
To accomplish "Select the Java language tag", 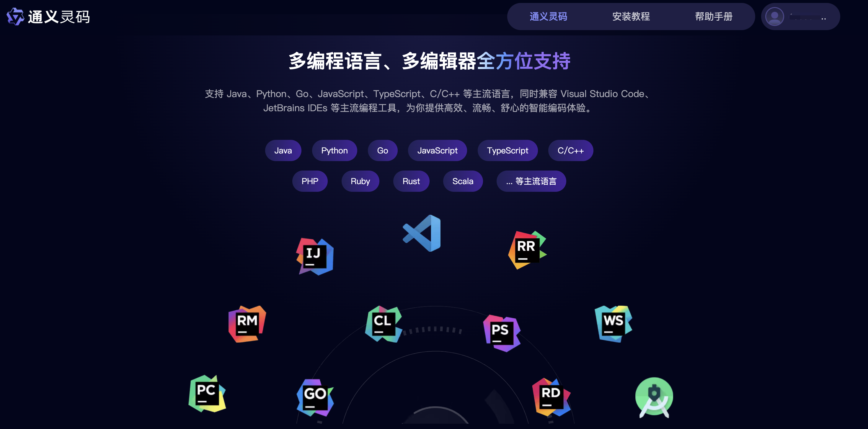I will [x=283, y=150].
